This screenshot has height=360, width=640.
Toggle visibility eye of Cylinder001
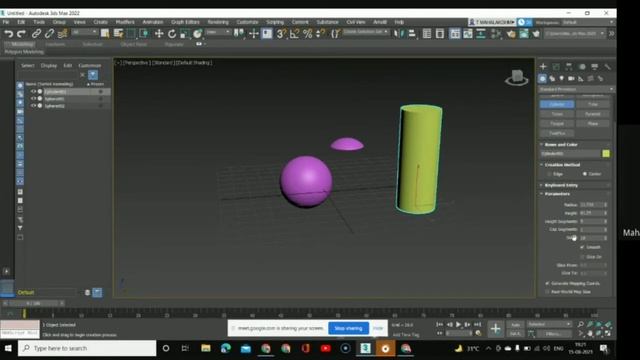click(x=33, y=91)
